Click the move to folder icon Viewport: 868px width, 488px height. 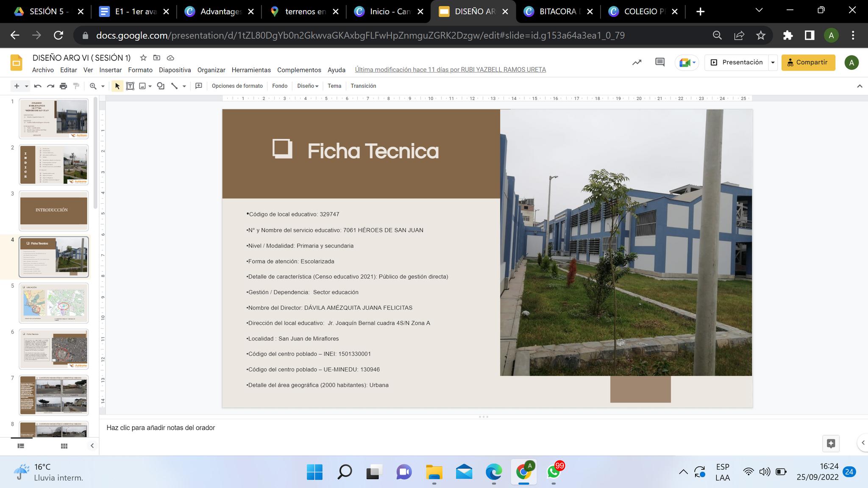(x=157, y=58)
